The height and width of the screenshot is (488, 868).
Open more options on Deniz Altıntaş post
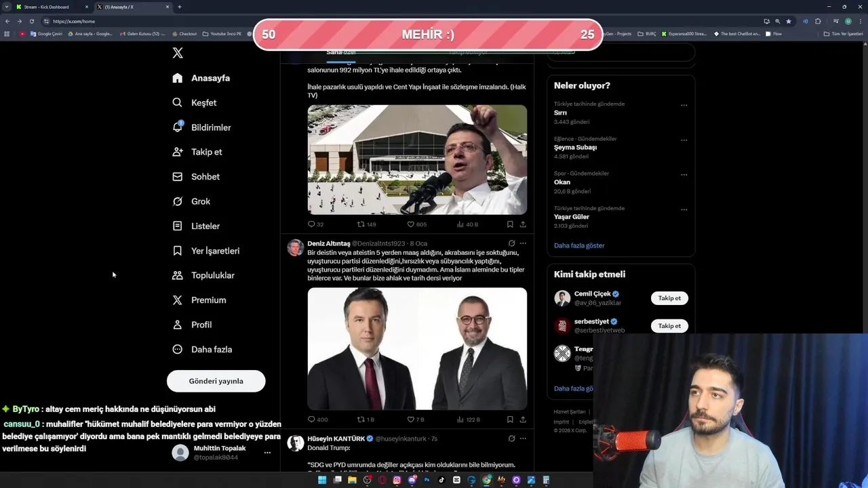click(x=523, y=243)
